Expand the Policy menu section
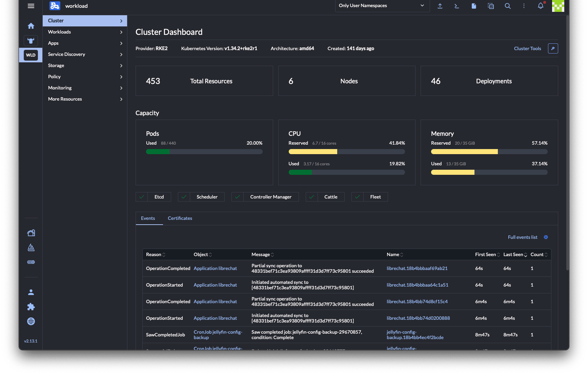Screen dimensions: 588x375 [x=85, y=77]
